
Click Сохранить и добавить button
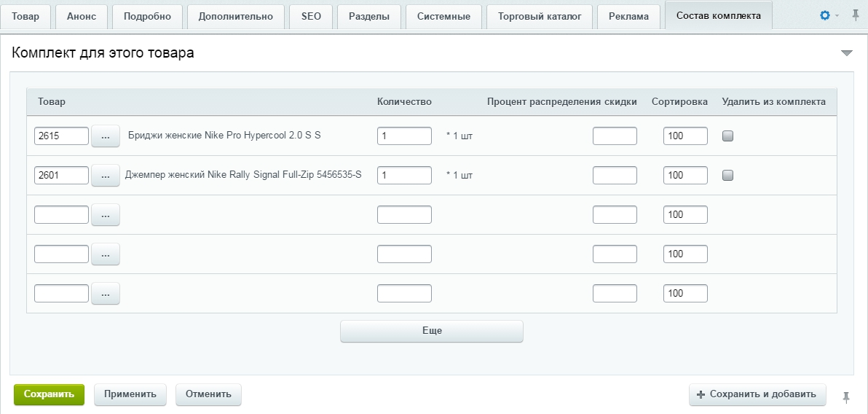click(x=757, y=394)
